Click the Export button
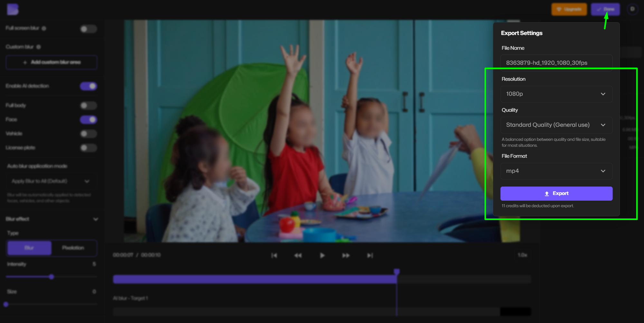The height and width of the screenshot is (323, 644). coord(556,194)
